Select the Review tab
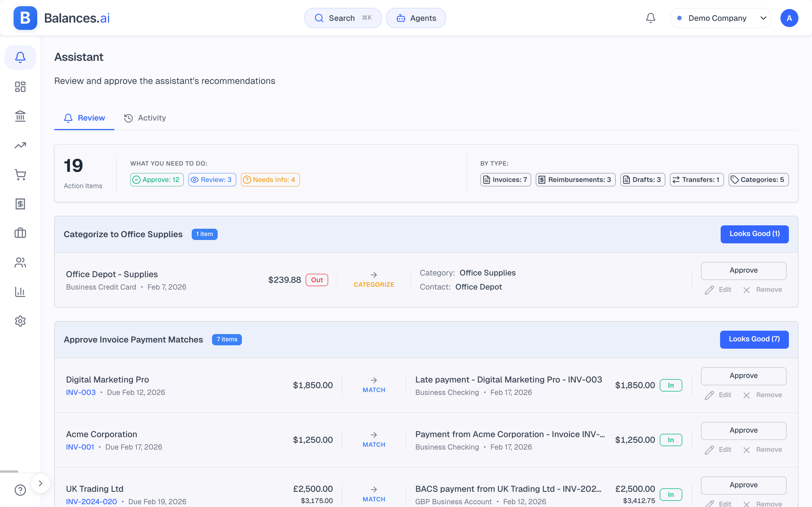 click(84, 118)
